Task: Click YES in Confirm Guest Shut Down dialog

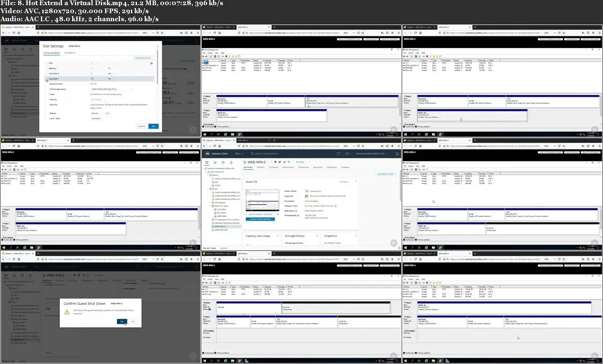Action: (133, 322)
